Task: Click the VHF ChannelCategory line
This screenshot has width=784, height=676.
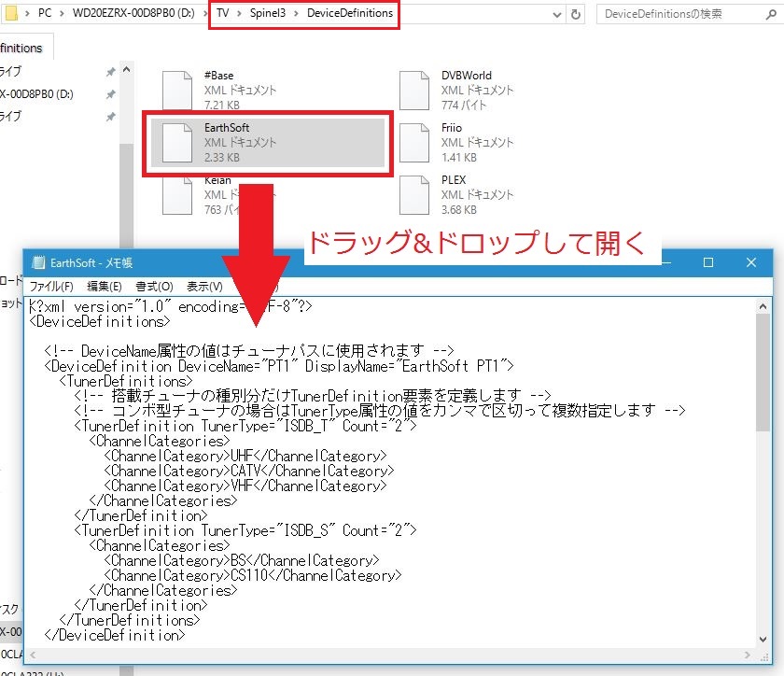Action: point(245,486)
